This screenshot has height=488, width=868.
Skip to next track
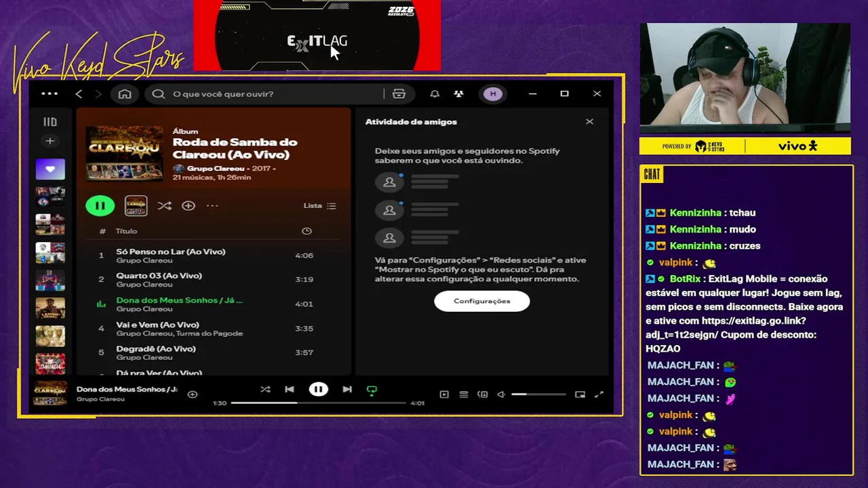(347, 389)
